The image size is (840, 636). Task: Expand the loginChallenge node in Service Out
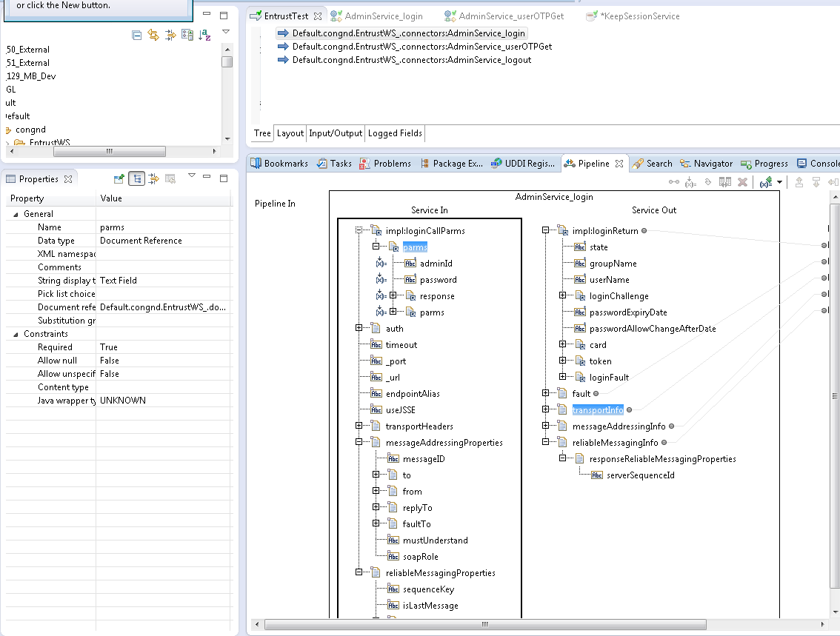point(563,296)
